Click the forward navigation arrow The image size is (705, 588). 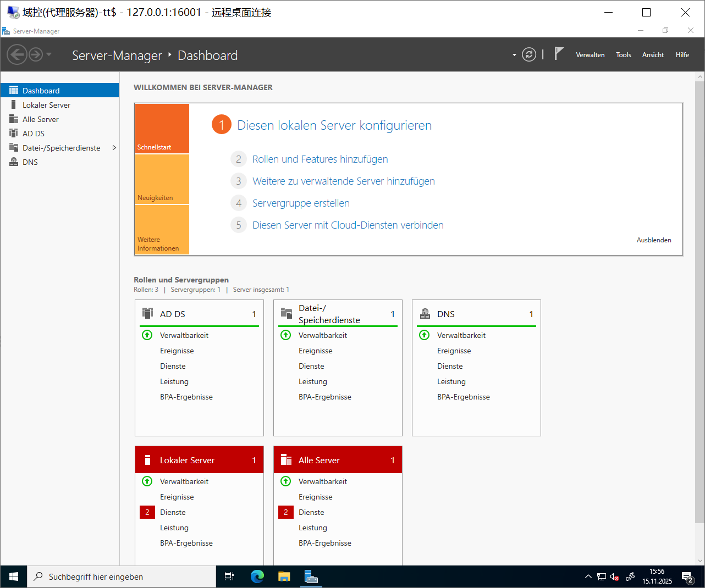(36, 54)
